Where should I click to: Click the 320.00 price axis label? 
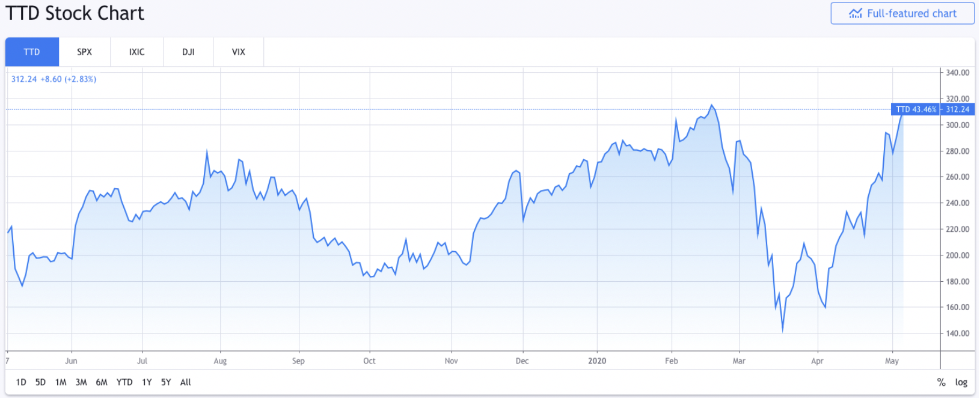(958, 99)
